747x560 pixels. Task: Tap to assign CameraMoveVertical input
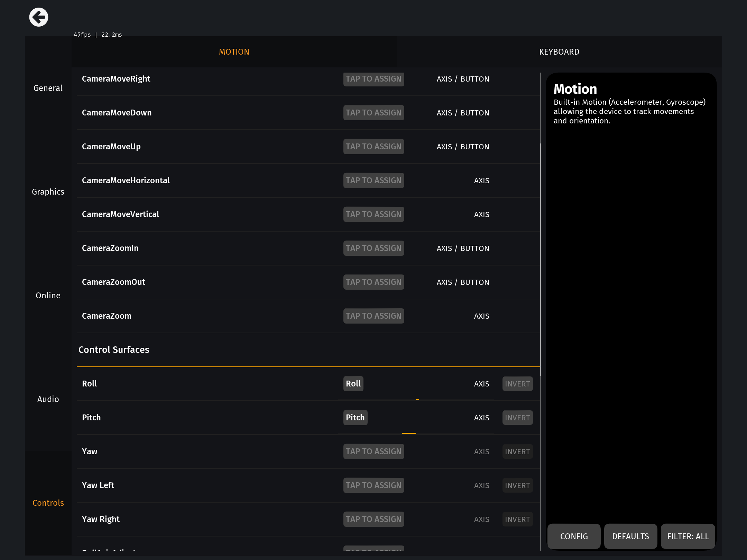pyautogui.click(x=373, y=214)
